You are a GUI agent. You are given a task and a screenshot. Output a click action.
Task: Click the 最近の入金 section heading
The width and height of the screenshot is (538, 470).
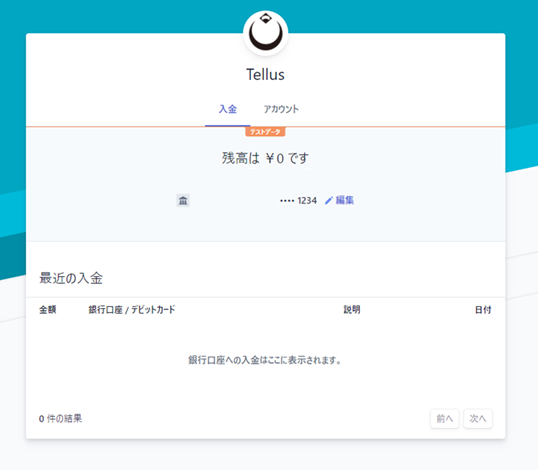[71, 278]
